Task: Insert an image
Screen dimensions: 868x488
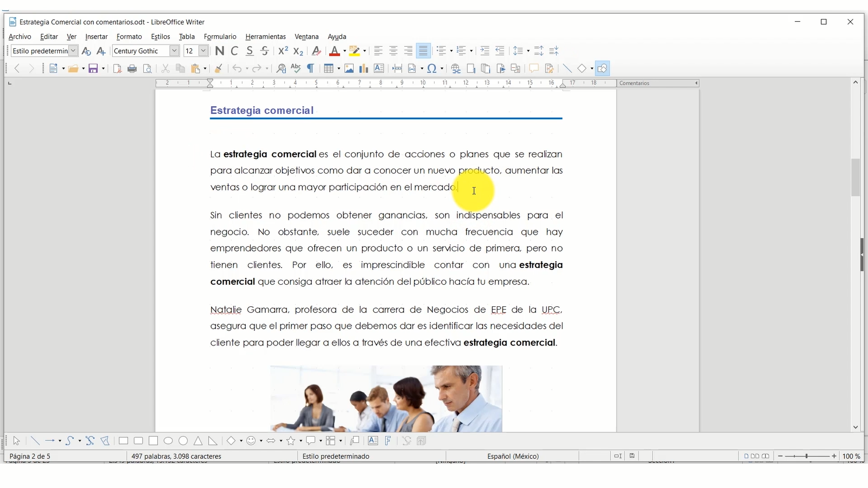Action: pos(349,68)
